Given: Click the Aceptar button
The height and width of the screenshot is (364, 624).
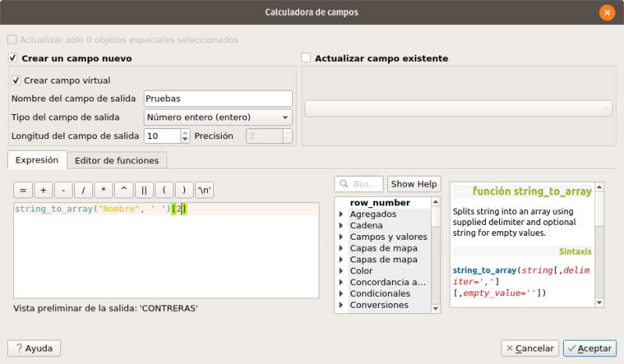Looking at the screenshot, I should [590, 348].
